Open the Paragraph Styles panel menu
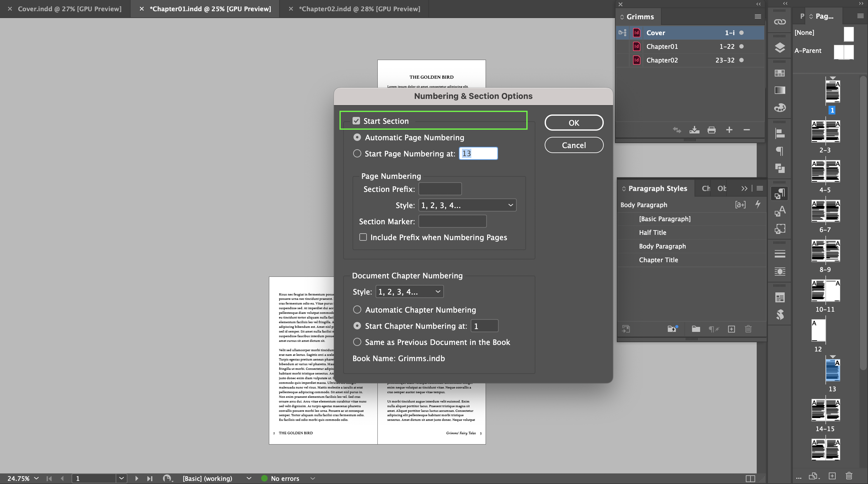 760,188
